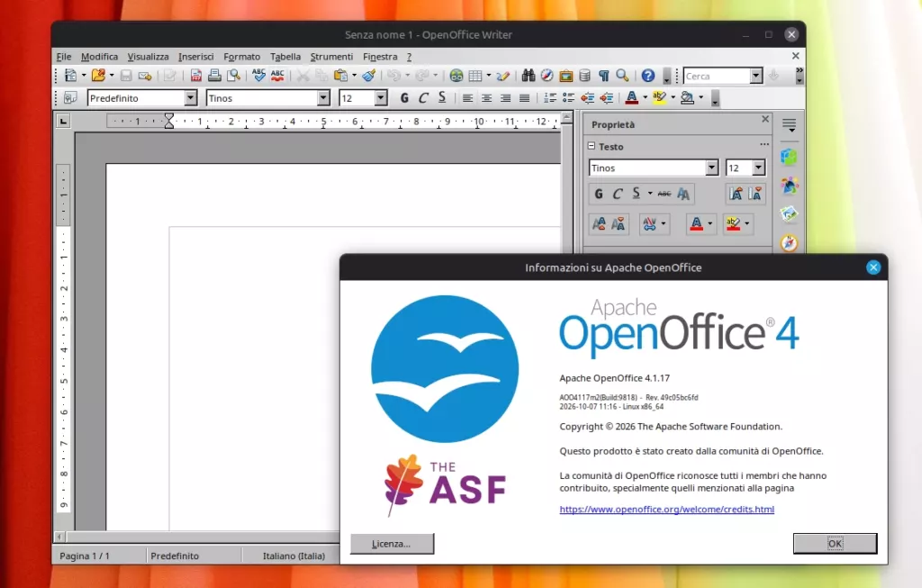The image size is (922, 588).
Task: Close the Proprietà sidebar panel
Action: [x=765, y=119]
